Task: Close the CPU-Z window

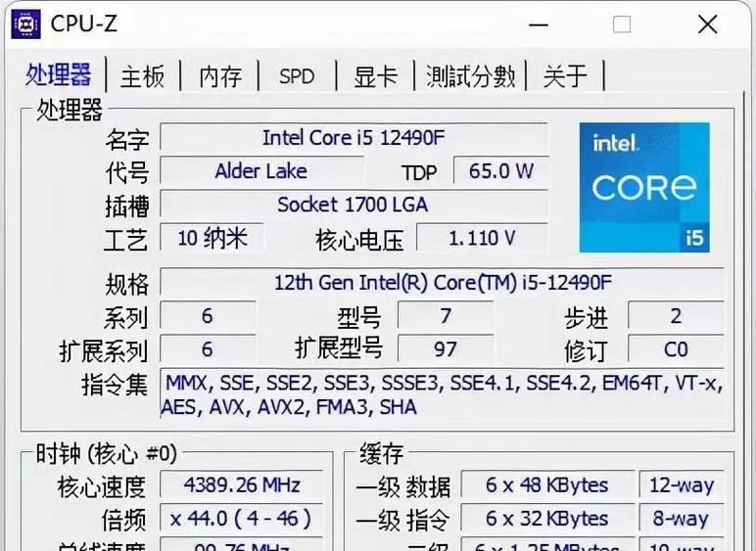Action: tap(707, 24)
